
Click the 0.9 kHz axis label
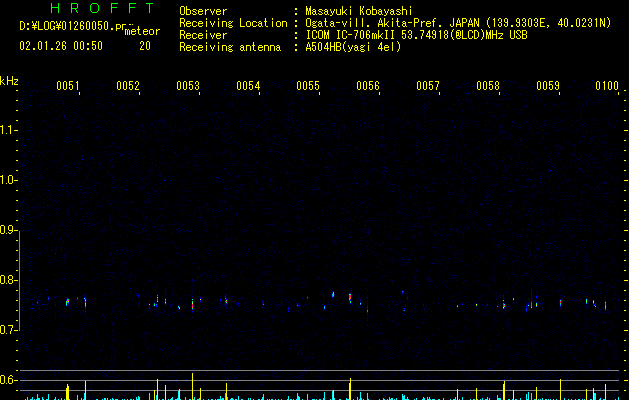point(8,230)
